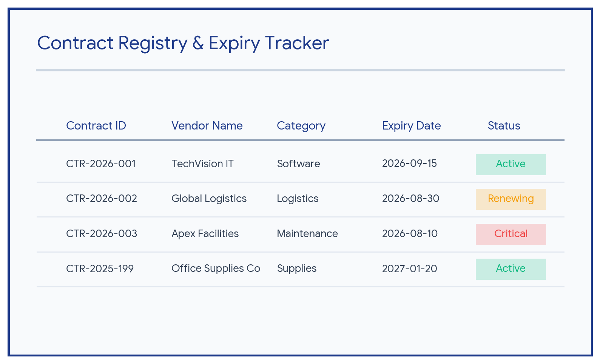This screenshot has height=364, width=600.
Task: Open contract CTR-2026-001
Action: [x=101, y=164]
